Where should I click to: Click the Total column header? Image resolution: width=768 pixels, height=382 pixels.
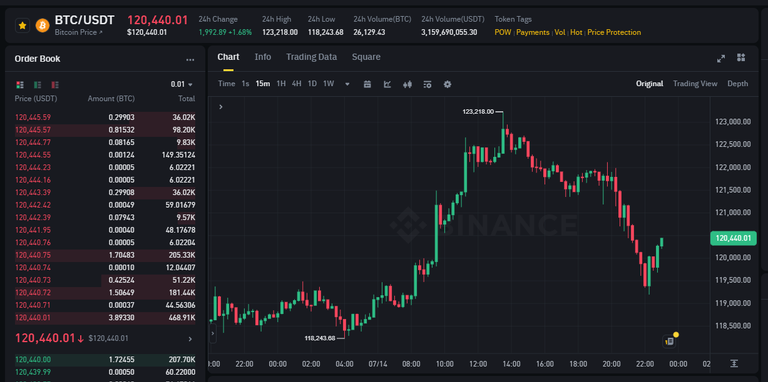187,99
